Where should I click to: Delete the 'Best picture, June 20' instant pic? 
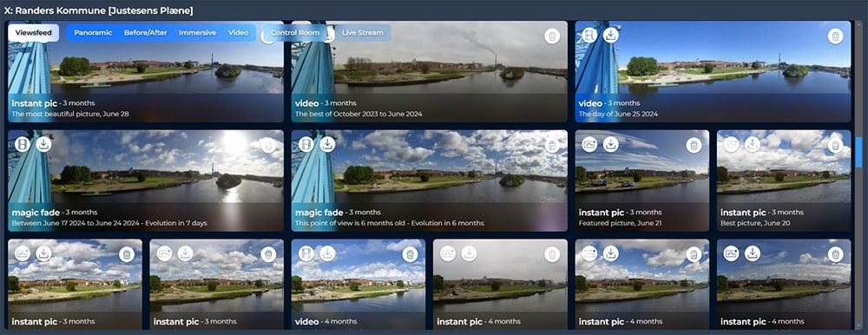(835, 146)
